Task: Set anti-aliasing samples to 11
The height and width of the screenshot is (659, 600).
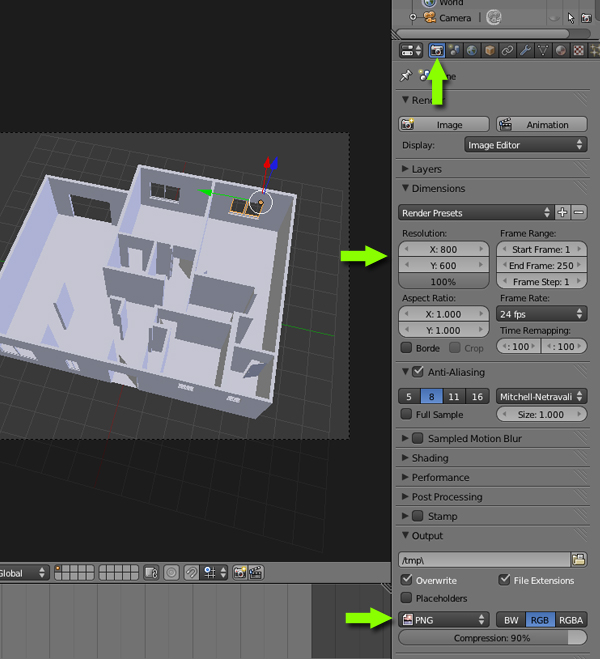Action: click(x=454, y=396)
